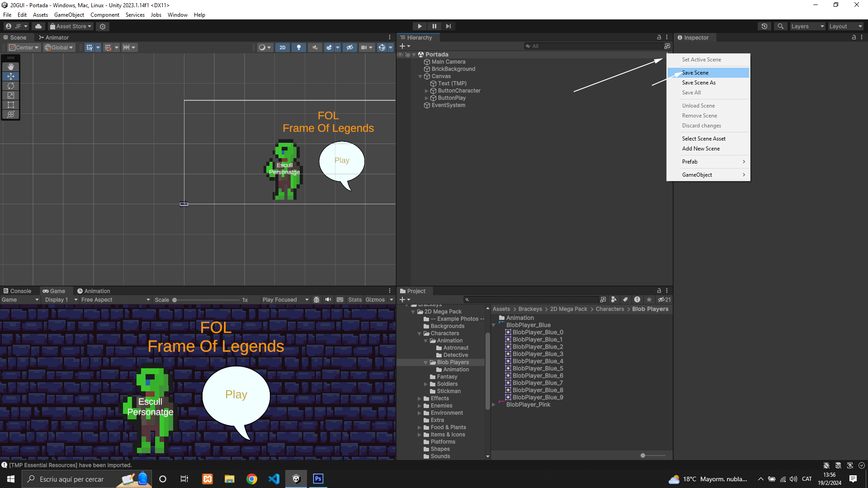Open the Layers dropdown

pos(807,26)
